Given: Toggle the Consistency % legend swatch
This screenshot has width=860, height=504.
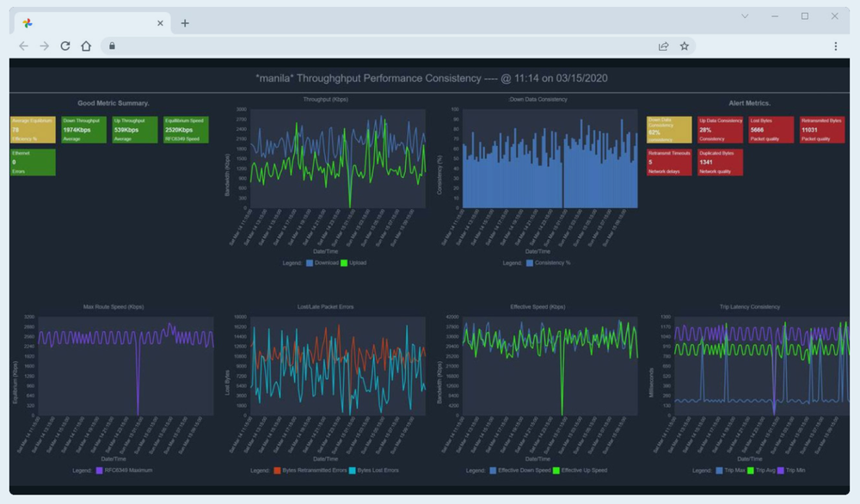Looking at the screenshot, I should click(529, 262).
